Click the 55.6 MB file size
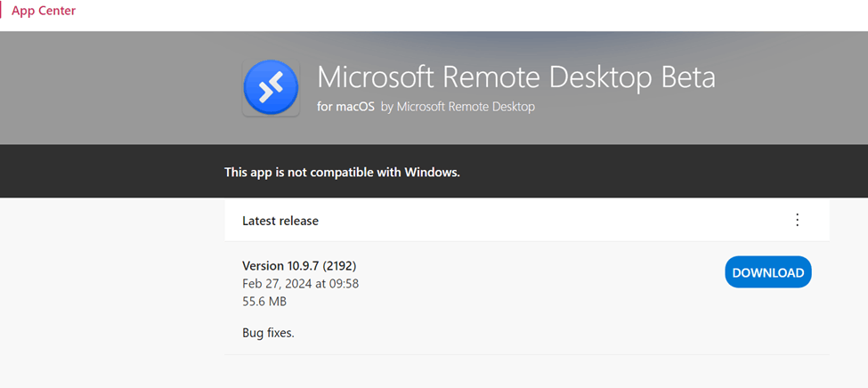 click(264, 302)
